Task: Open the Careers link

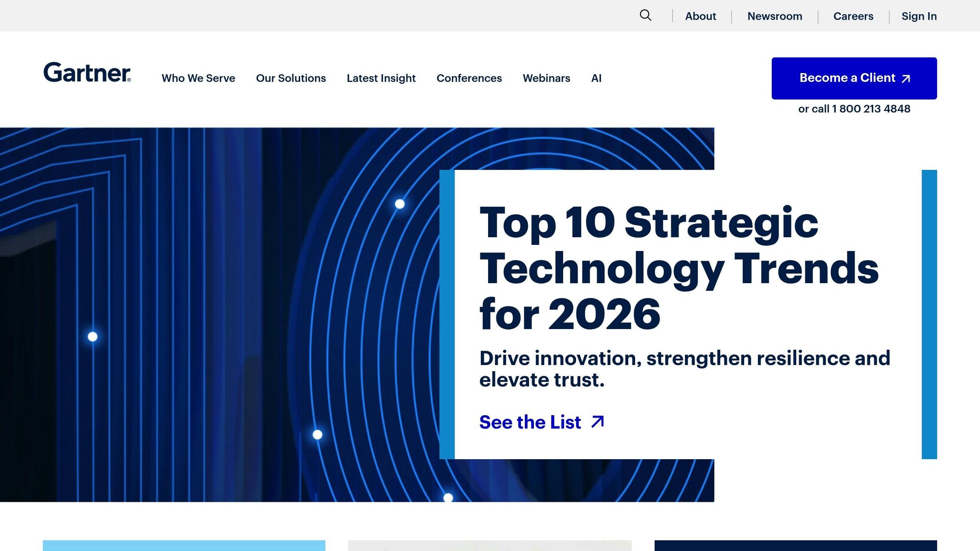Action: (x=853, y=16)
